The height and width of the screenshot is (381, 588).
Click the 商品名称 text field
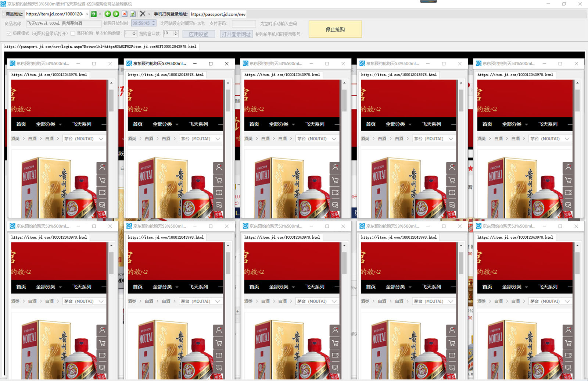coord(64,23)
